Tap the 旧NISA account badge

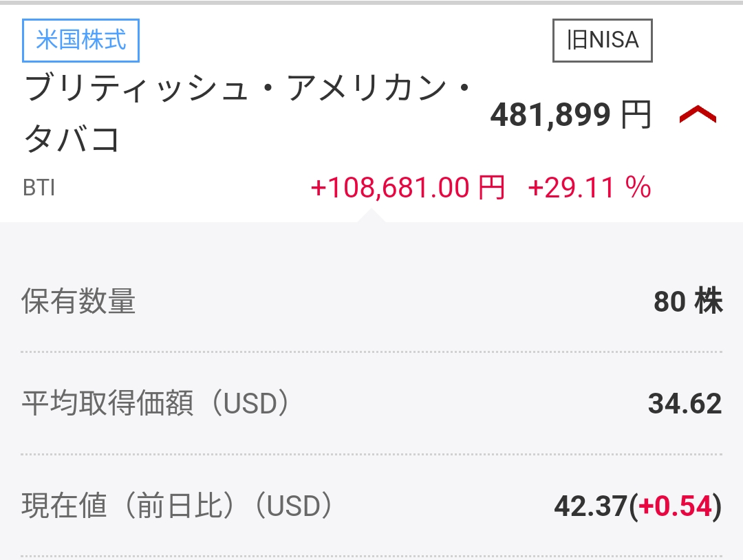[x=602, y=41]
